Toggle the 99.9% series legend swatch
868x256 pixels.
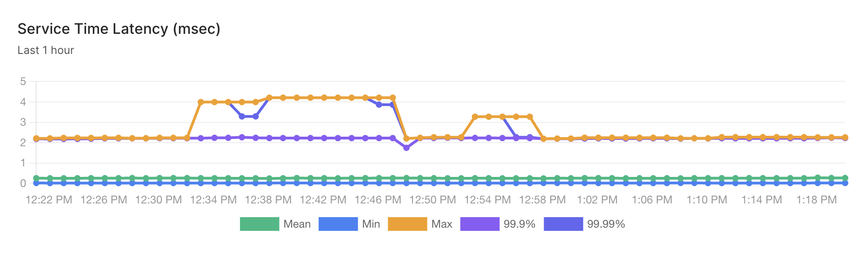pyautogui.click(x=480, y=224)
